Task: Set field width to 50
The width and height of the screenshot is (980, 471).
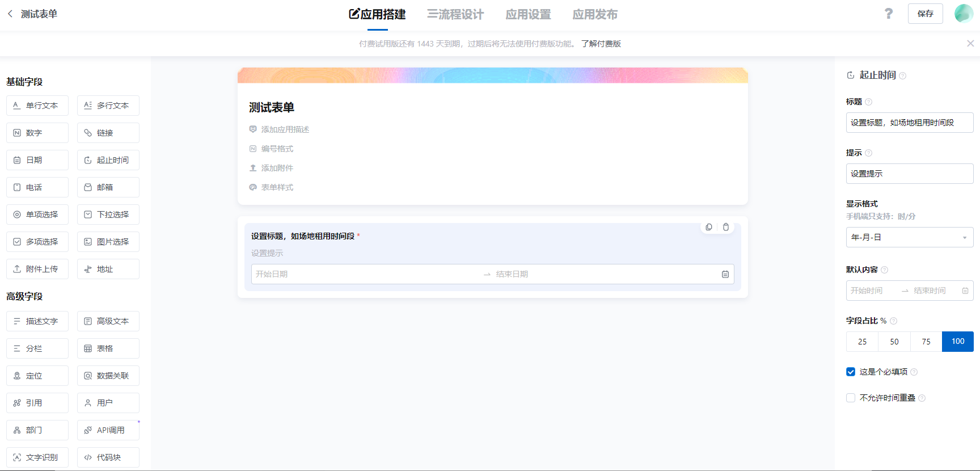Action: click(894, 342)
